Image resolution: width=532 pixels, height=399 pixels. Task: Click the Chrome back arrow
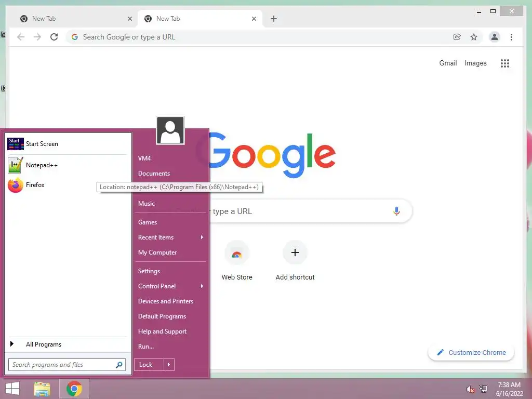pos(21,37)
